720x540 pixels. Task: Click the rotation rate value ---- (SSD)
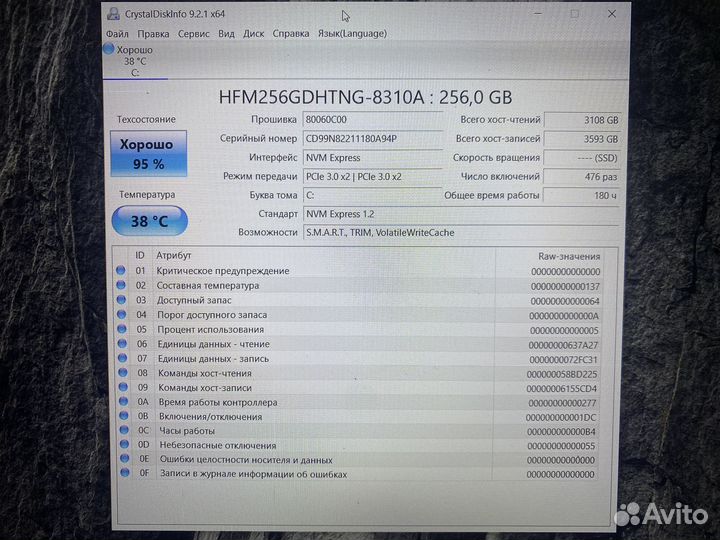pos(582,158)
